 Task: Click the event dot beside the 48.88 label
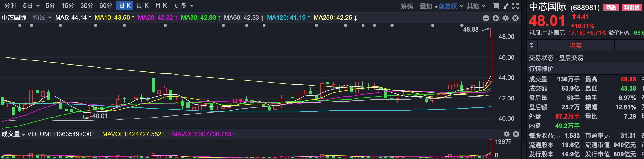click(x=462, y=25)
